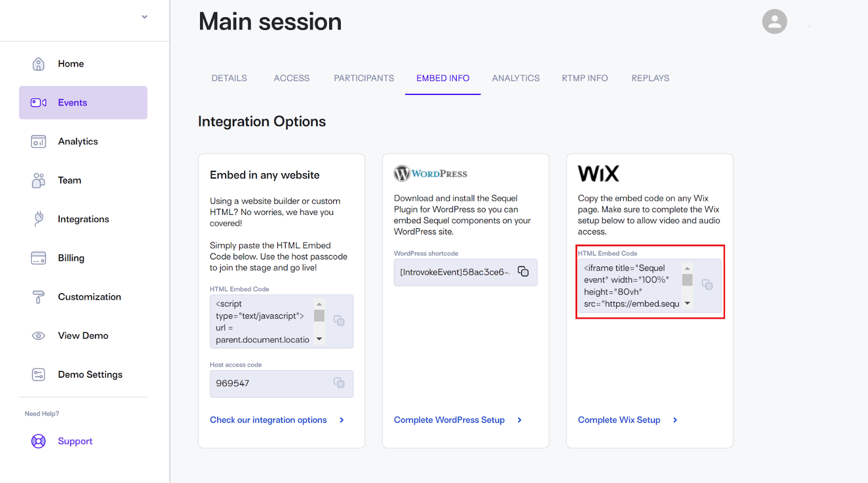
Task: Copy the host access code 969547
Action: [339, 383]
